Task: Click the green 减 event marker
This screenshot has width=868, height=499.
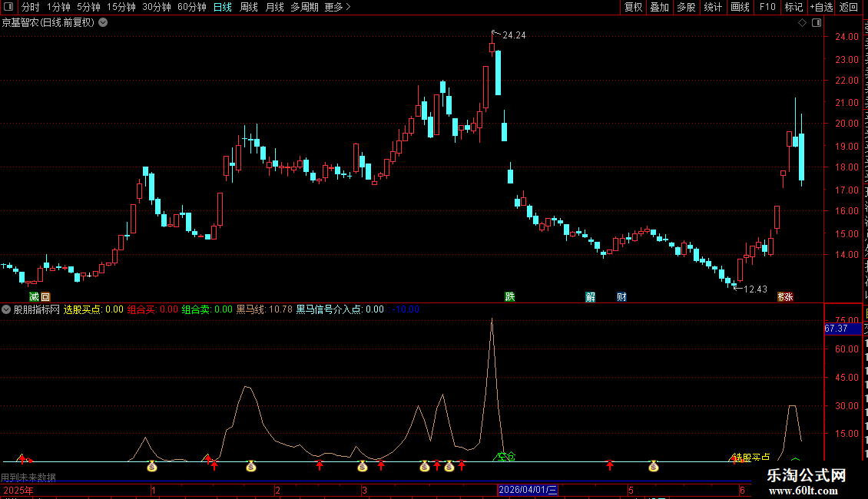Action: [35, 297]
